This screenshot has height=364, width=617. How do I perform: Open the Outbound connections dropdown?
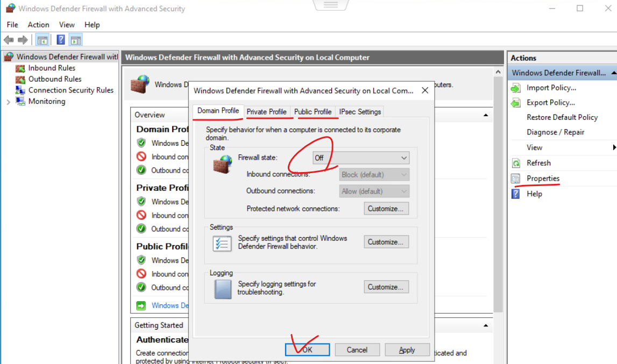(x=374, y=191)
